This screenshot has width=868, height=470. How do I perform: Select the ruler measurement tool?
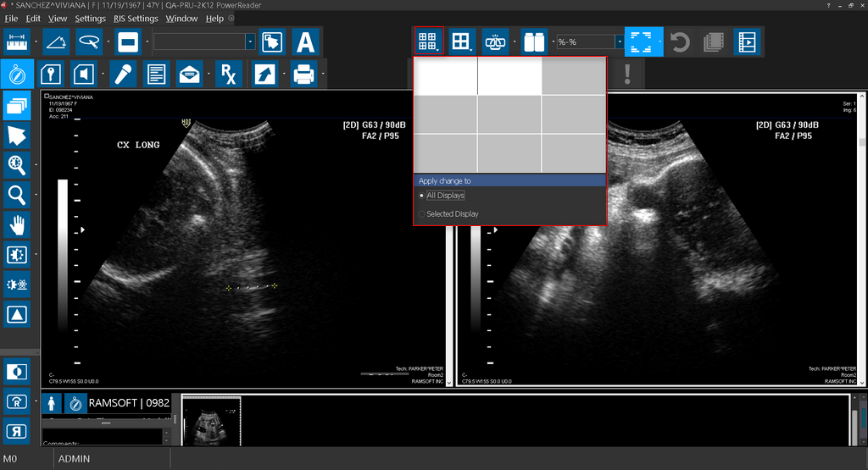click(17, 41)
